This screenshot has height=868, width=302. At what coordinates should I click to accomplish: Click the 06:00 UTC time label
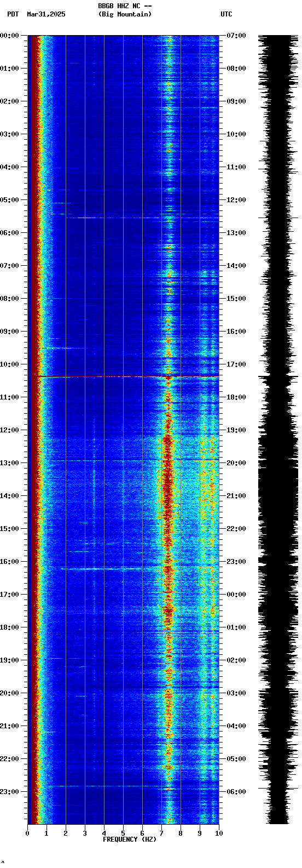pos(236,792)
